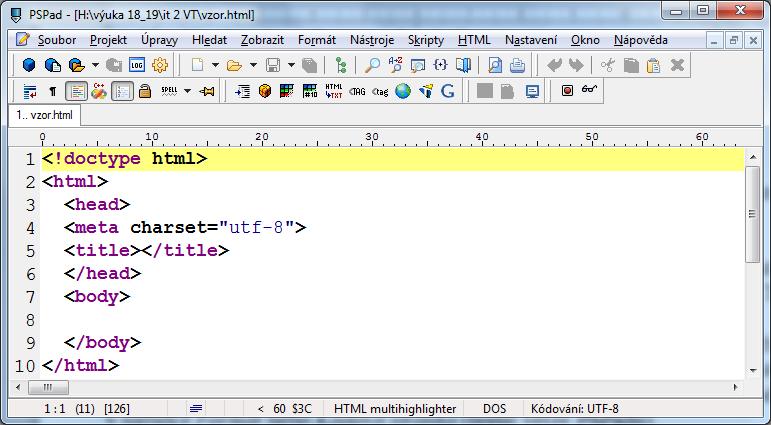The width and height of the screenshot is (771, 425).
Task: Expand the SPELL dropdown arrow
Action: pos(187,91)
